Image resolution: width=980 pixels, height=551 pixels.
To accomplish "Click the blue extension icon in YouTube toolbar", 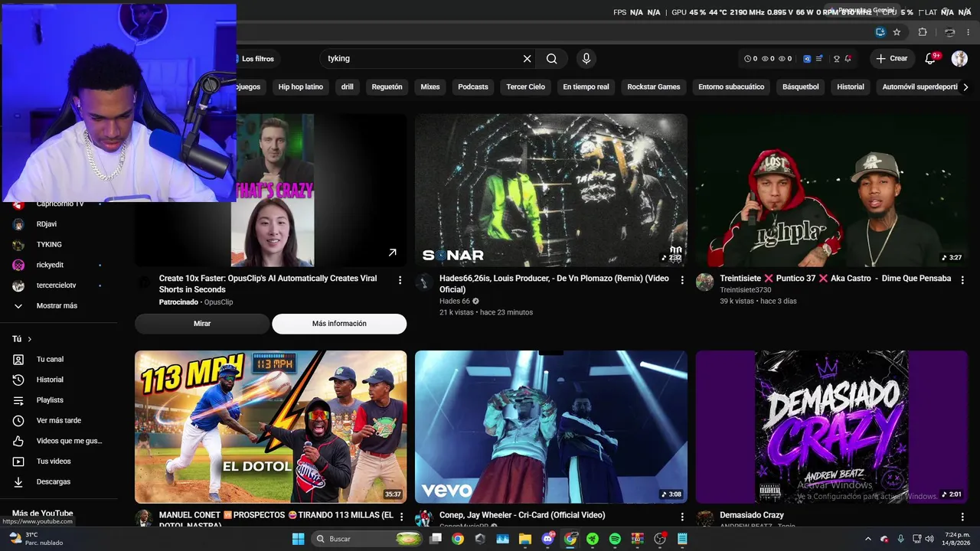I will tap(807, 59).
